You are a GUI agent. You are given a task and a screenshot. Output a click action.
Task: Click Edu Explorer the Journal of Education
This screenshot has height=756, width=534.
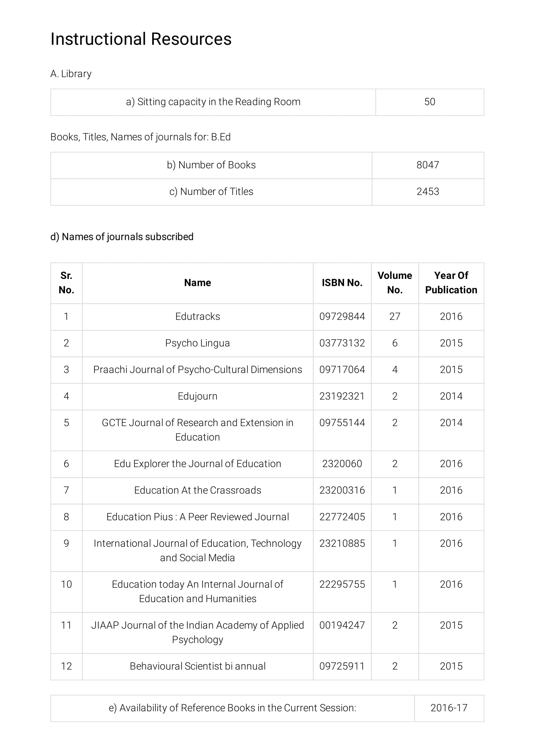pyautogui.click(x=197, y=464)
